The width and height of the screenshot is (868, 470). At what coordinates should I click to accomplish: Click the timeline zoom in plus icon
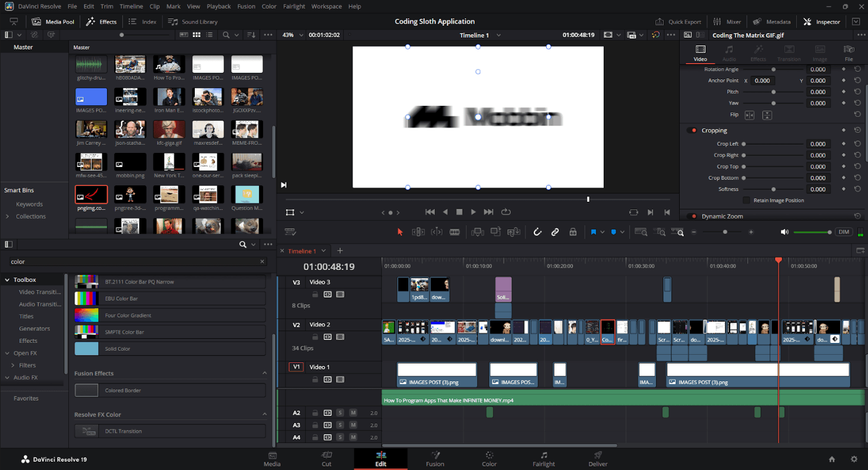point(751,232)
